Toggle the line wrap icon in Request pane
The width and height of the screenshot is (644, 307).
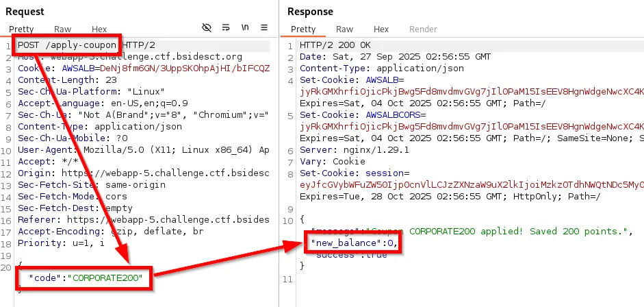226,28
